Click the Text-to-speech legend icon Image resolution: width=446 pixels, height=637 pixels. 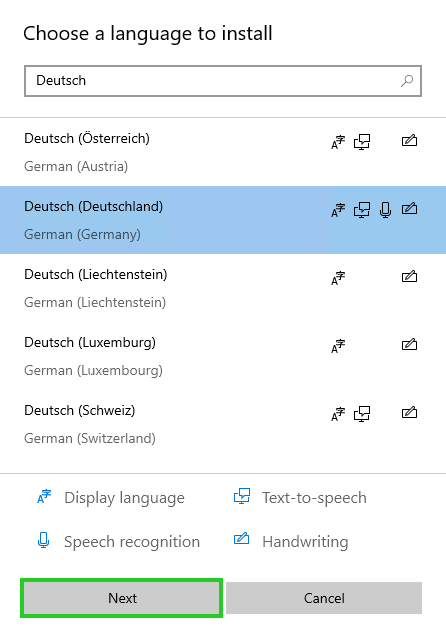click(x=242, y=496)
